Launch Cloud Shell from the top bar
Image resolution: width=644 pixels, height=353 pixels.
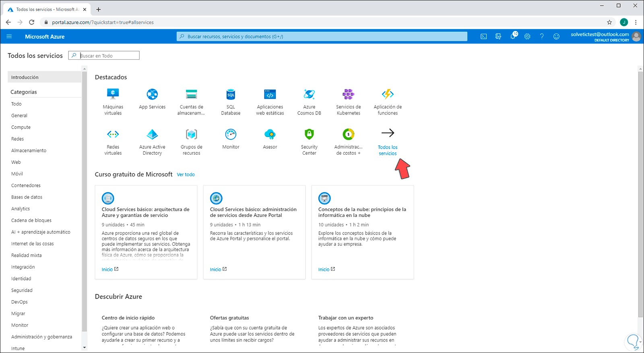tap(484, 37)
